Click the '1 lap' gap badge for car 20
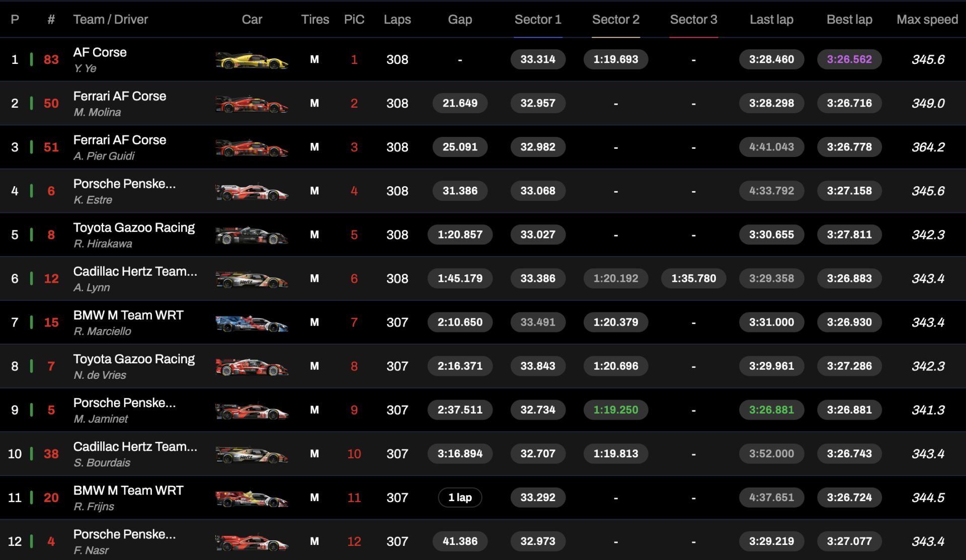The height and width of the screenshot is (560, 966). tap(460, 498)
